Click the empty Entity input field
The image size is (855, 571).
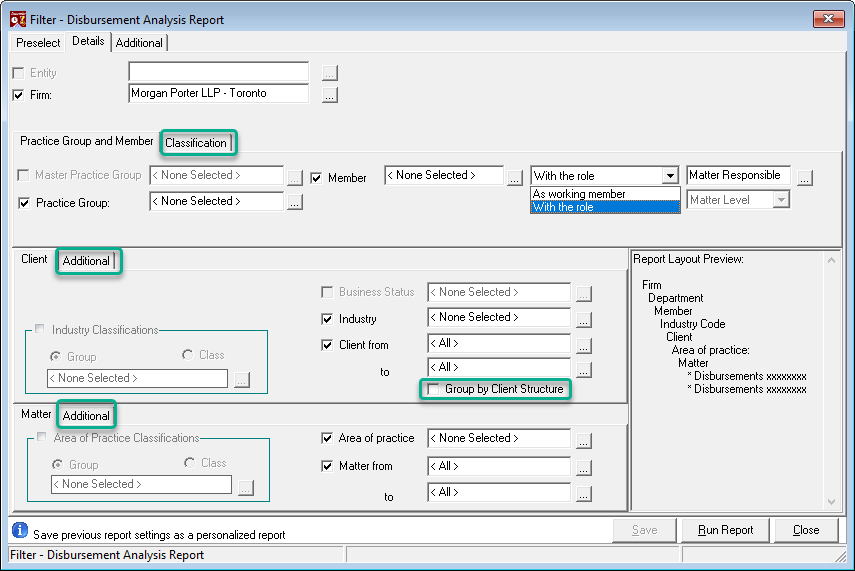pyautogui.click(x=219, y=71)
